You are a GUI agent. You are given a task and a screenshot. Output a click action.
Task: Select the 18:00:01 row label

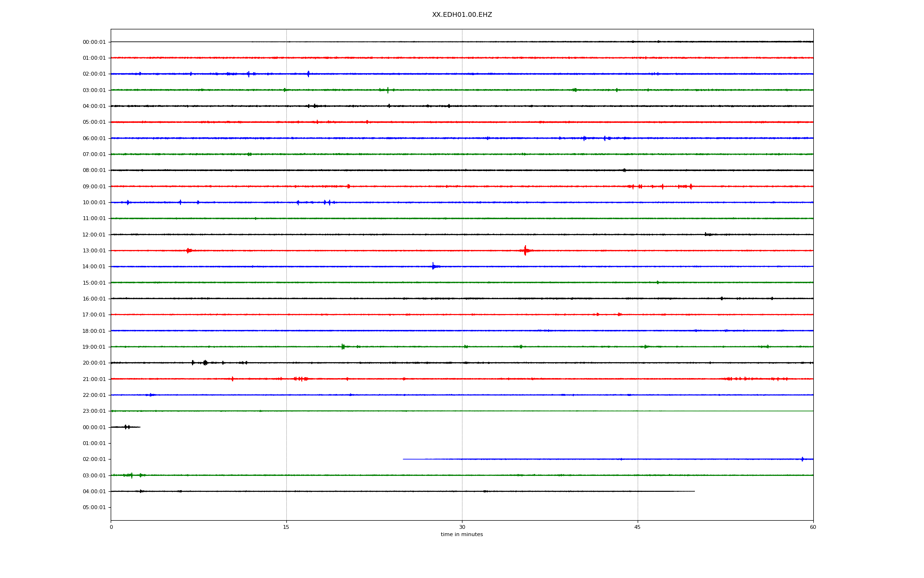pyautogui.click(x=94, y=331)
